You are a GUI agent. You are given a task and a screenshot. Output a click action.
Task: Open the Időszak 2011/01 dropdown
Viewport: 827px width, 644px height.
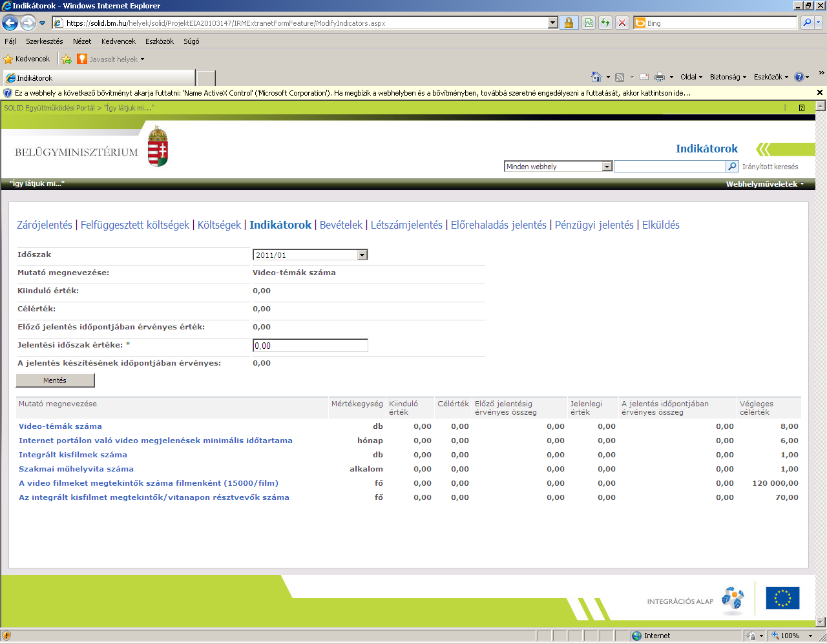click(310, 255)
